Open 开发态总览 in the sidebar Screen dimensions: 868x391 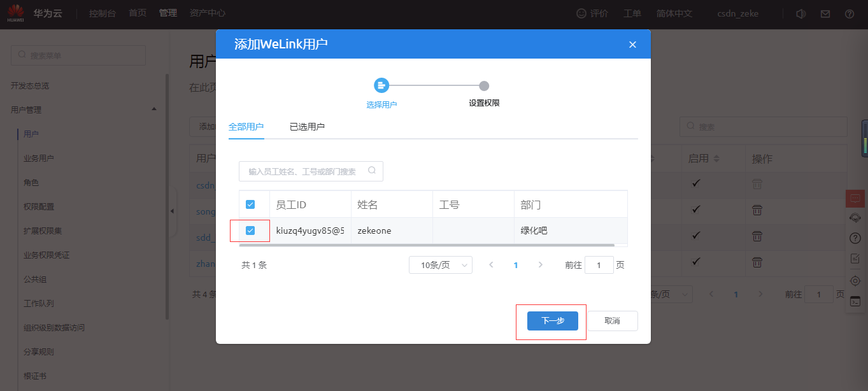coord(30,85)
